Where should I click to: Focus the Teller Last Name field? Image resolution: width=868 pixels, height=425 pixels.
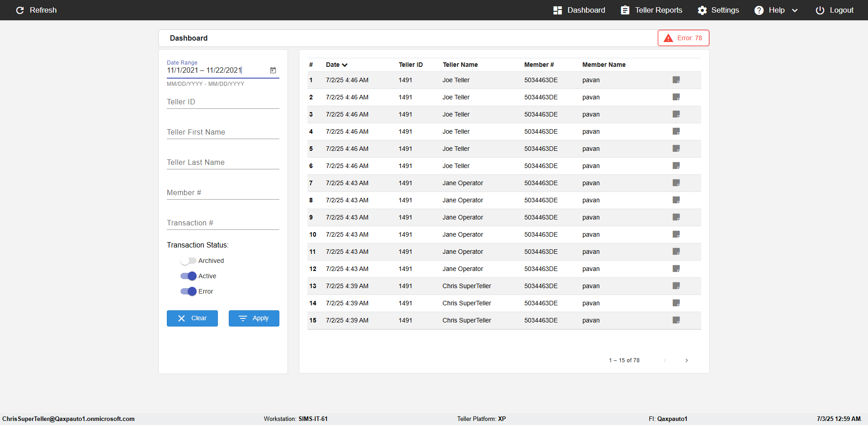point(223,163)
